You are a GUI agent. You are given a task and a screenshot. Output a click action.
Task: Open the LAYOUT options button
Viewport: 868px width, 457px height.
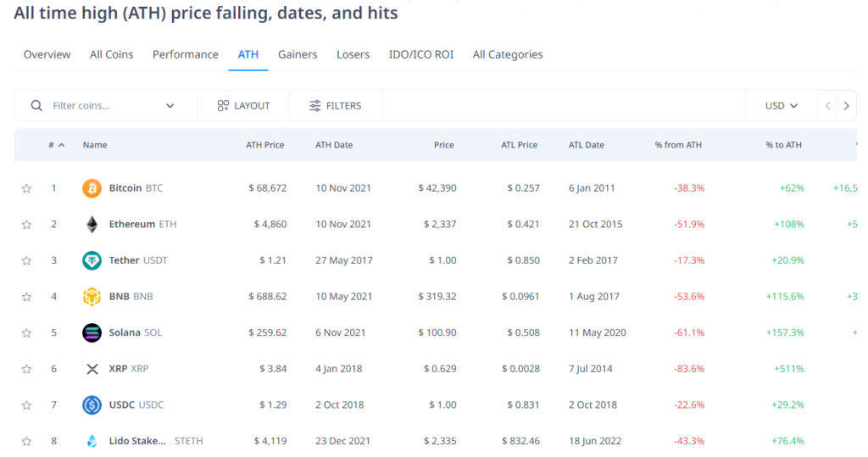click(x=243, y=105)
